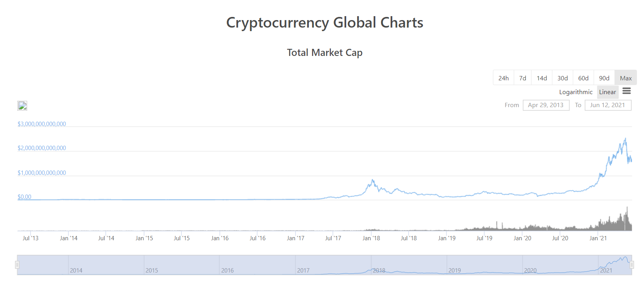Click the $1,000,000,000,000 axis label

coord(41,172)
